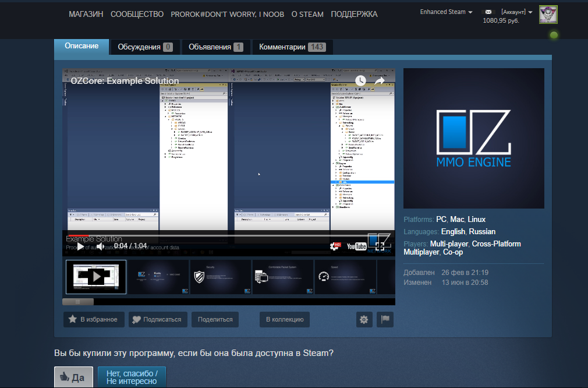Switch to the Объявления tab

pyautogui.click(x=215, y=47)
